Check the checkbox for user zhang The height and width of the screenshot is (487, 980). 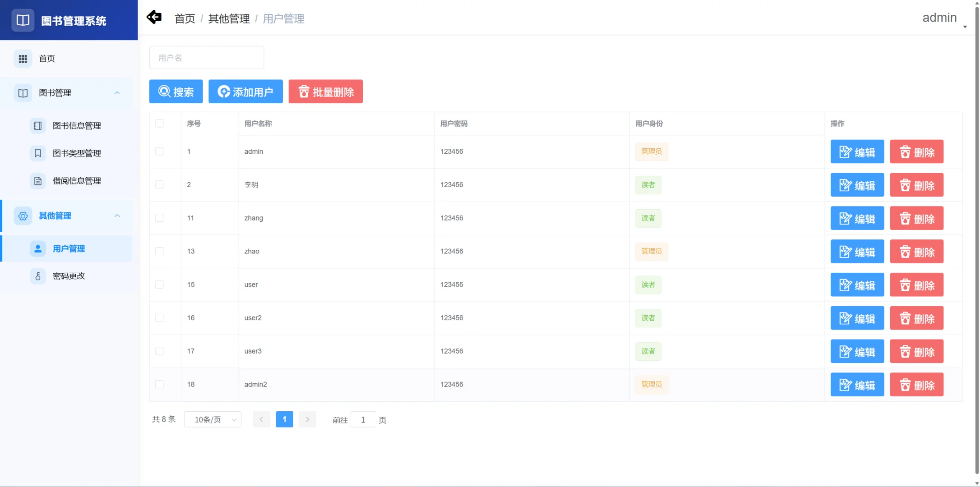159,218
